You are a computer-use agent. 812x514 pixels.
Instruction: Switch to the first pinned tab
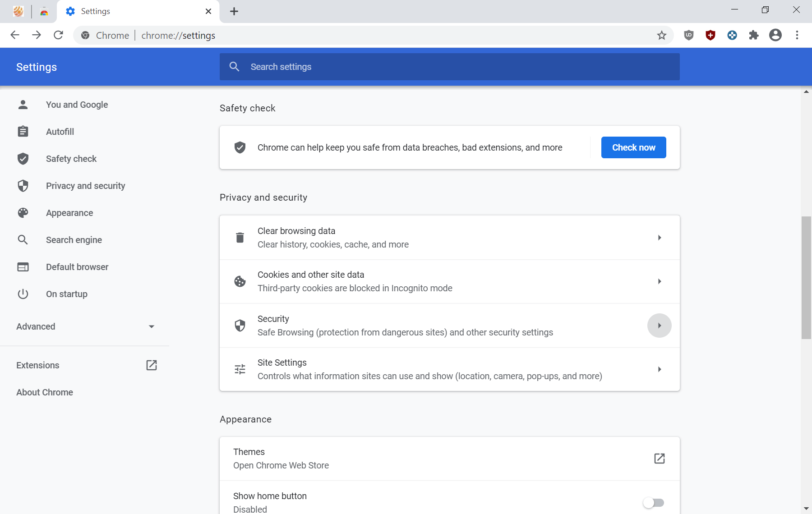click(x=18, y=11)
